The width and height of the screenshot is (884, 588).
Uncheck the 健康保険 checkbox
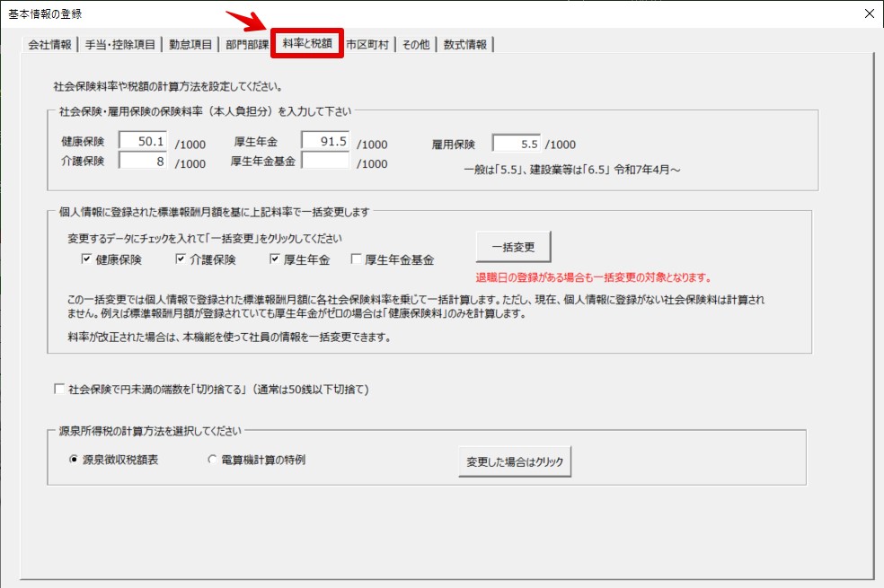87,260
